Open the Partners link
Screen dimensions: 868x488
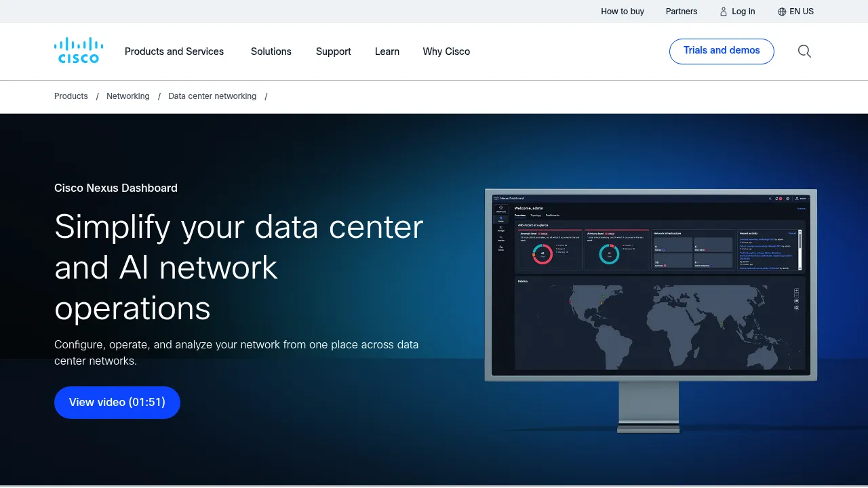point(682,12)
